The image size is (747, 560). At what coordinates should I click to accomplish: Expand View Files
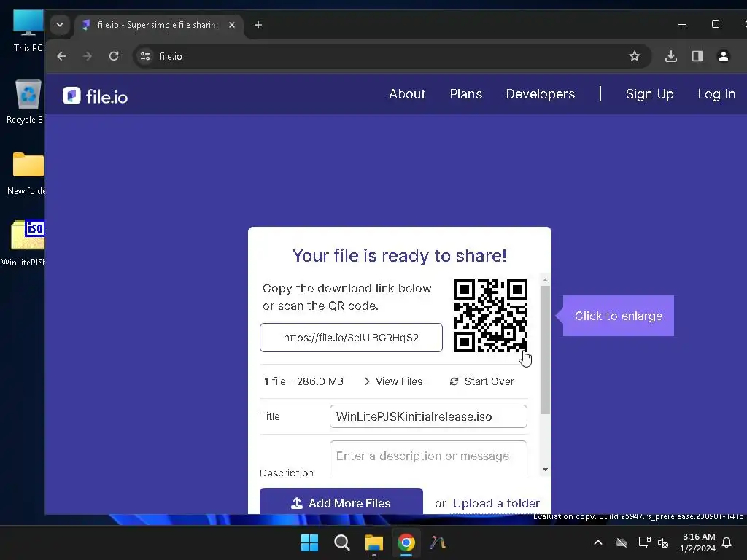393,381
